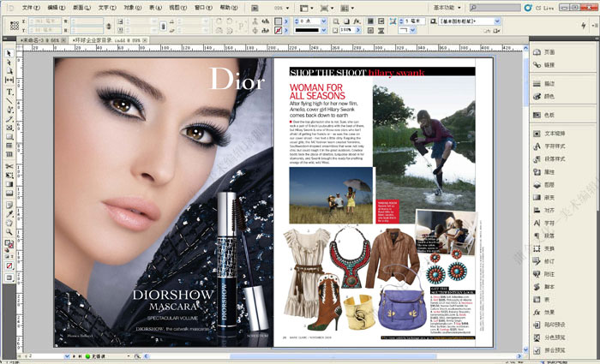
Task: Select the Rectangle Frame tool
Action: tap(9, 128)
